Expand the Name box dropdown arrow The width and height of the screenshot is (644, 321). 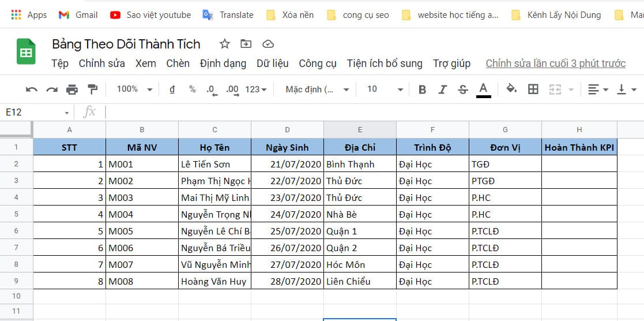coord(66,113)
